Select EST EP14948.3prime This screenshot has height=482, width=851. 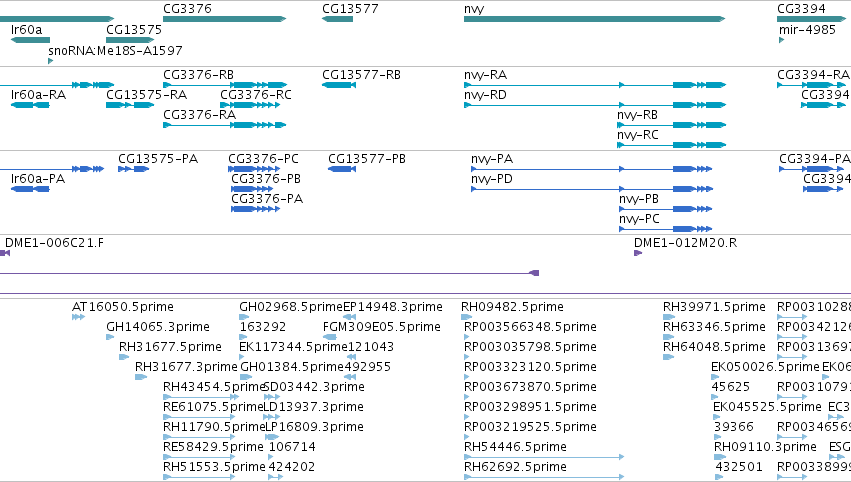350,317
